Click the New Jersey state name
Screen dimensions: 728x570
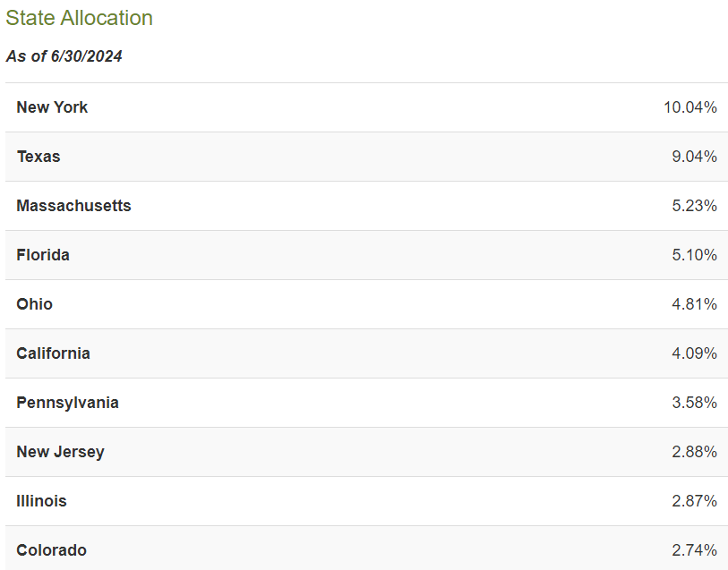pos(60,452)
